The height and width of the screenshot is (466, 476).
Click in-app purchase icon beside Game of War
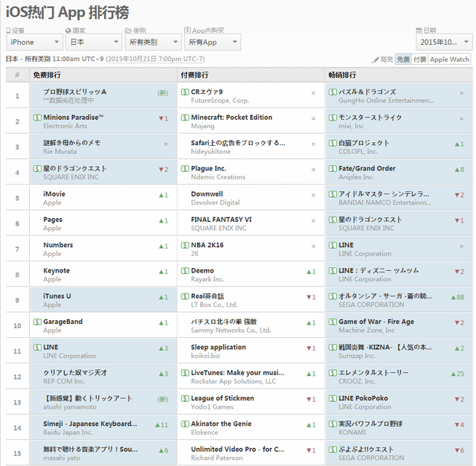click(x=332, y=322)
